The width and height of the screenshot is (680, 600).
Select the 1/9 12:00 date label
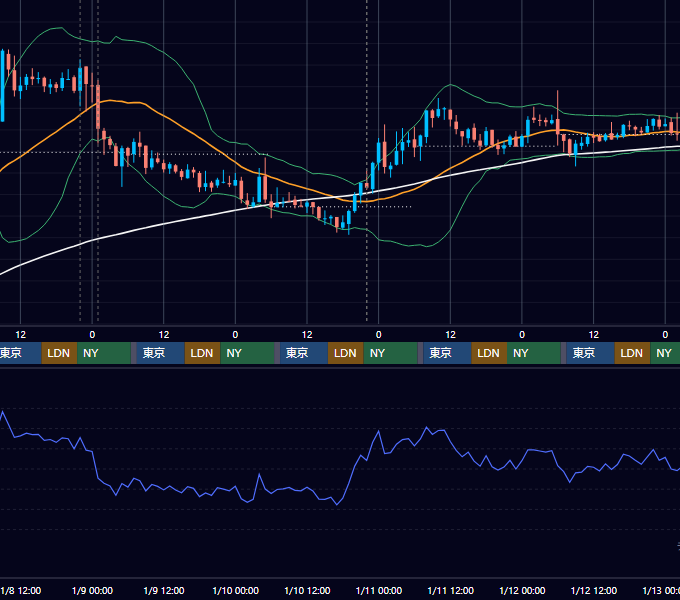point(164,590)
